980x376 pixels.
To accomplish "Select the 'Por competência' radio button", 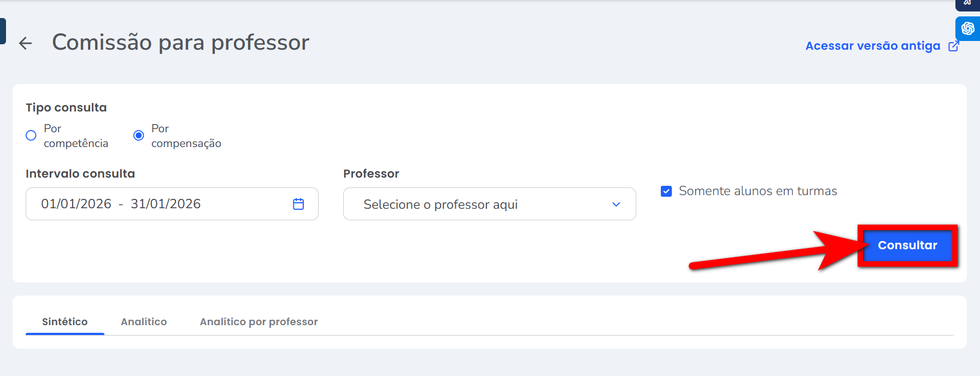I will point(31,136).
